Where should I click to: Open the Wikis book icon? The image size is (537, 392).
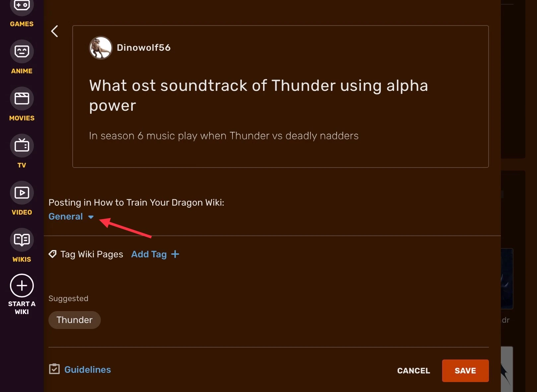[x=22, y=240]
